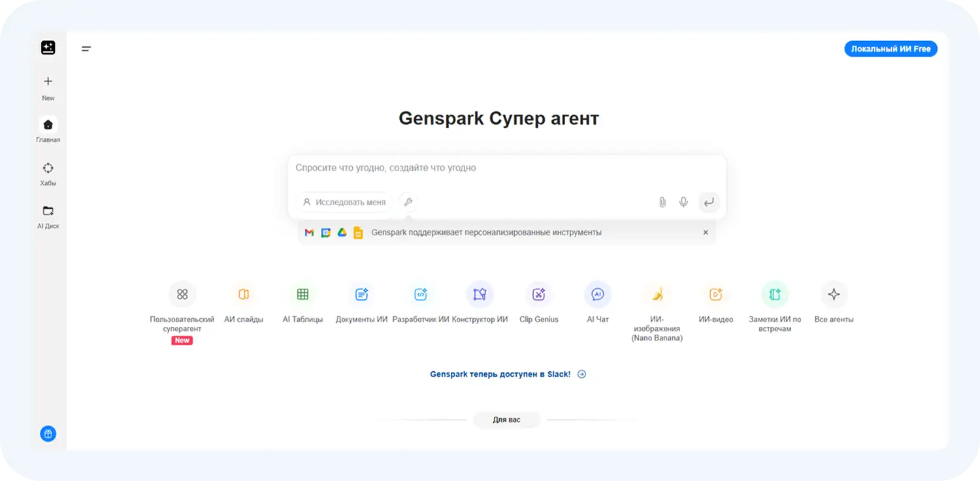Launch the ИИ-видео generator
The height and width of the screenshot is (481, 980).
716,294
